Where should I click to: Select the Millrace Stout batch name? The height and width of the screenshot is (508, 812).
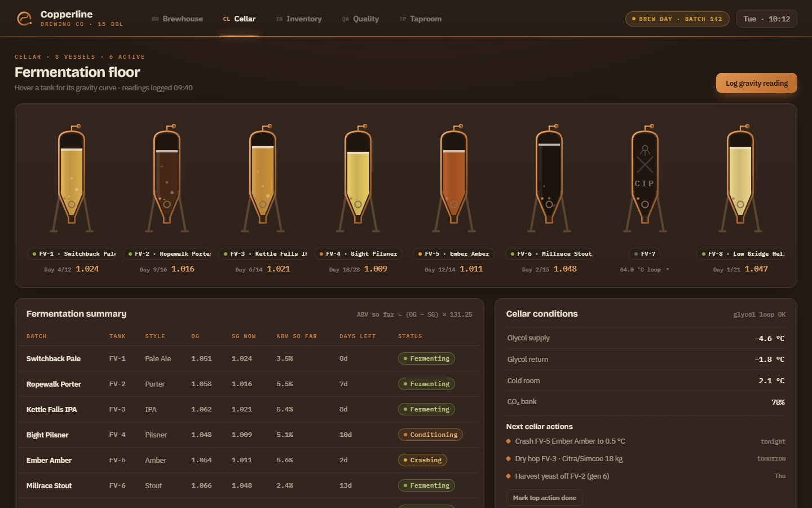[49, 486]
